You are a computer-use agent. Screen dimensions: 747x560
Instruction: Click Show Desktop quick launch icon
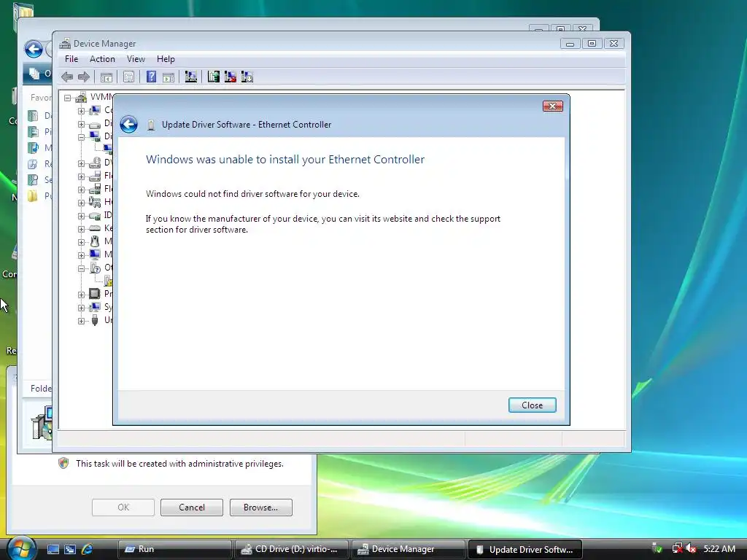(53, 549)
